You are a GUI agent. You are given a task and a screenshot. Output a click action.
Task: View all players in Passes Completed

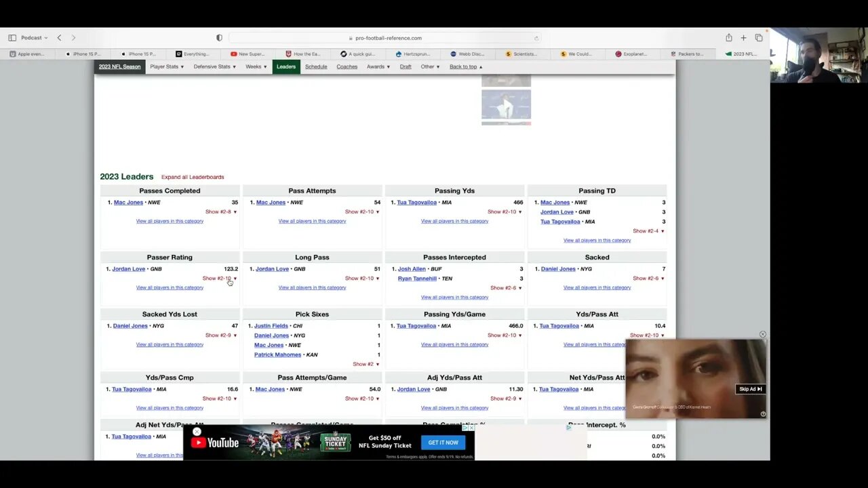click(170, 221)
